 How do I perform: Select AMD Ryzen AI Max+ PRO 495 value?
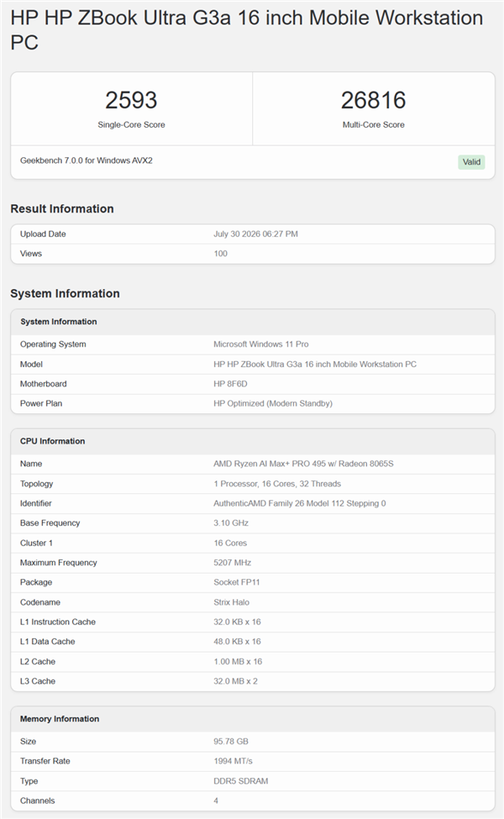coord(303,464)
